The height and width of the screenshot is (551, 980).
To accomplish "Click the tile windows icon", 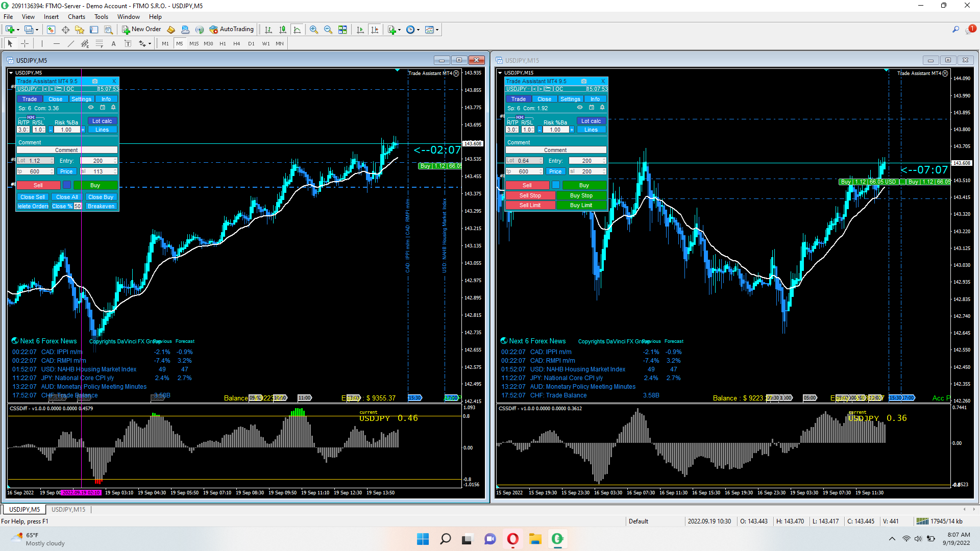I will [342, 30].
